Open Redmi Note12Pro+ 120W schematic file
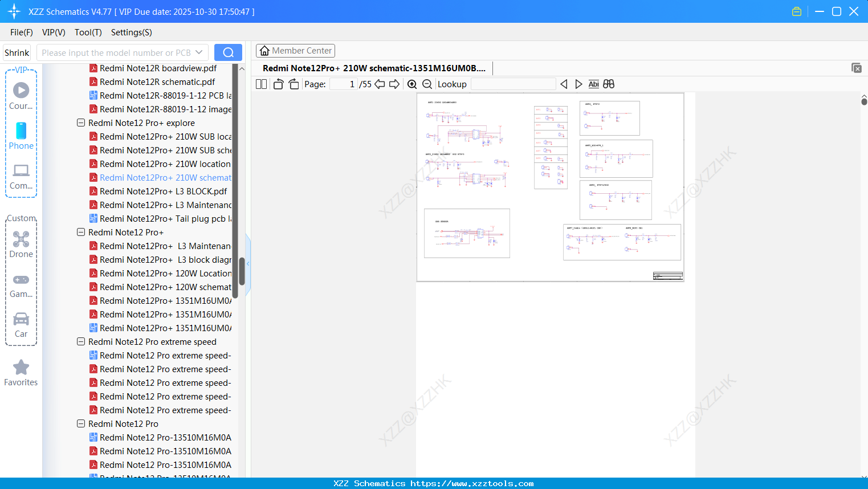Viewport: 868px width, 489px height. tap(161, 287)
